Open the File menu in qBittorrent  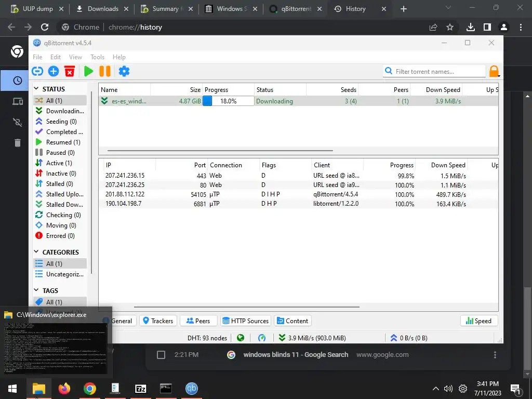tap(37, 57)
